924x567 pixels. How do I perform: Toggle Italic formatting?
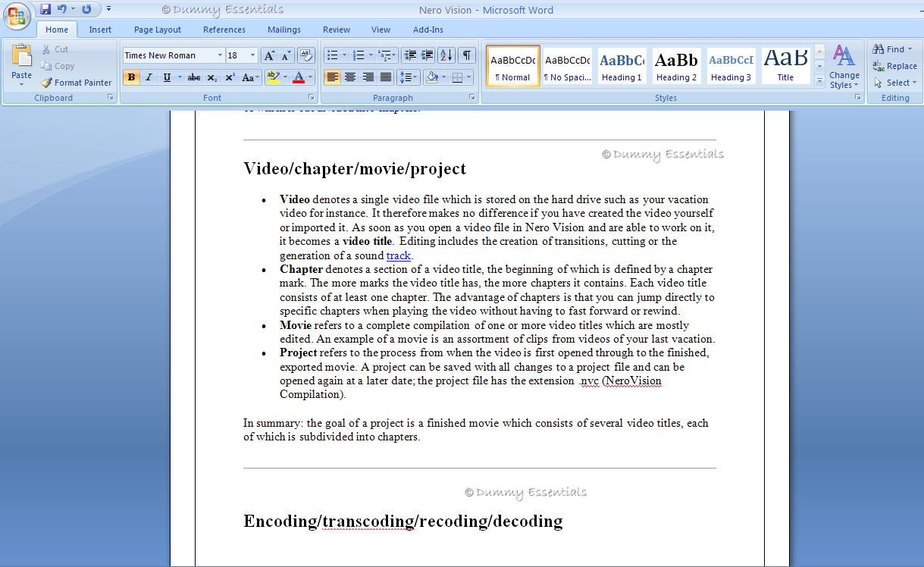coord(149,77)
